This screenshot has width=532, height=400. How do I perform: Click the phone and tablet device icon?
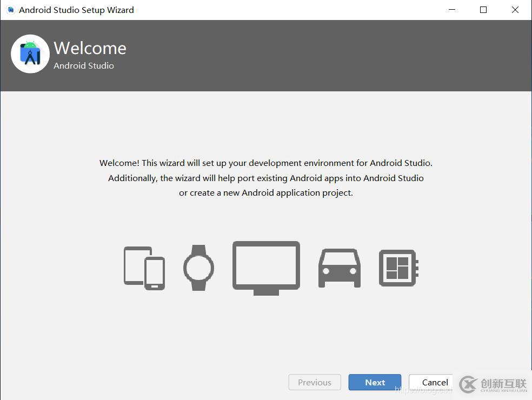tap(144, 268)
